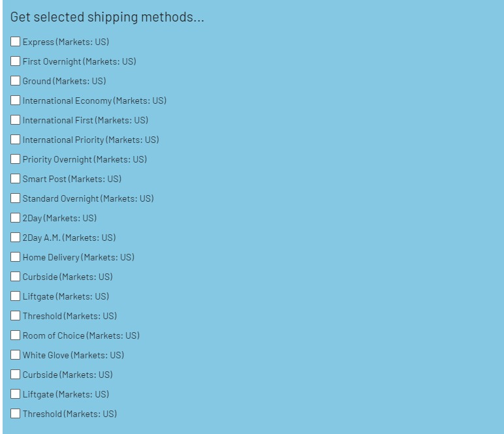Check the Home Delivery checkbox

tap(15, 257)
